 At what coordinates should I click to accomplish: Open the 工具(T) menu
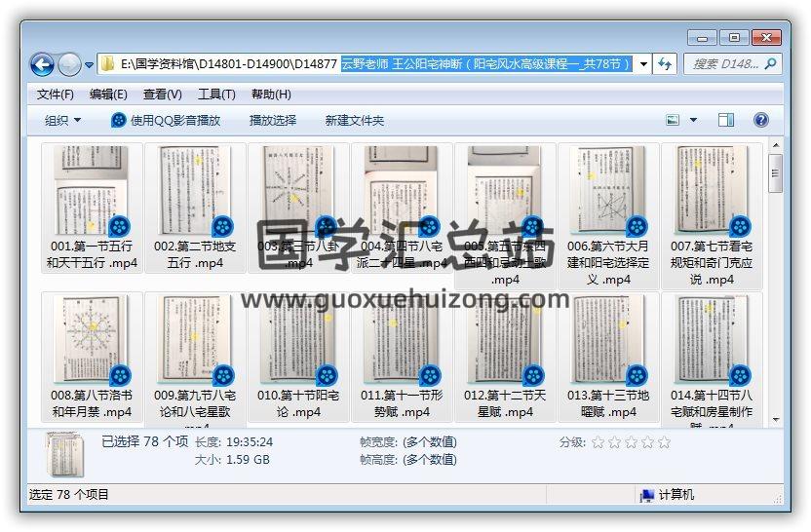pos(216,95)
